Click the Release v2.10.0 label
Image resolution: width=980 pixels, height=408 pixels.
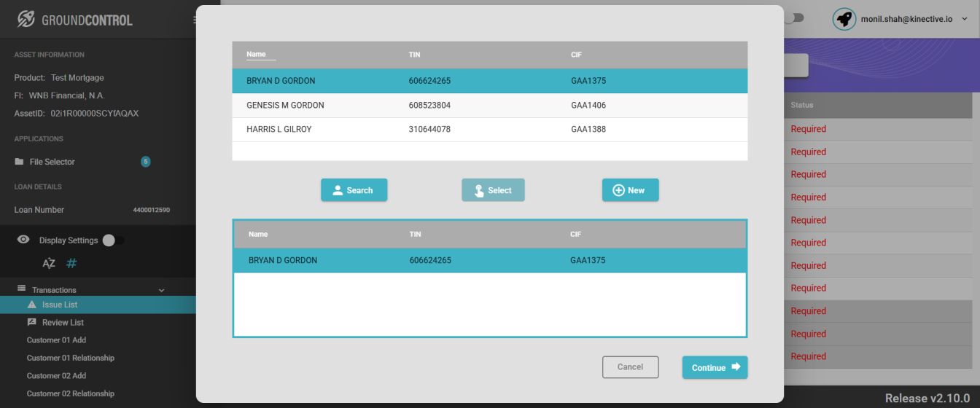[x=927, y=398]
